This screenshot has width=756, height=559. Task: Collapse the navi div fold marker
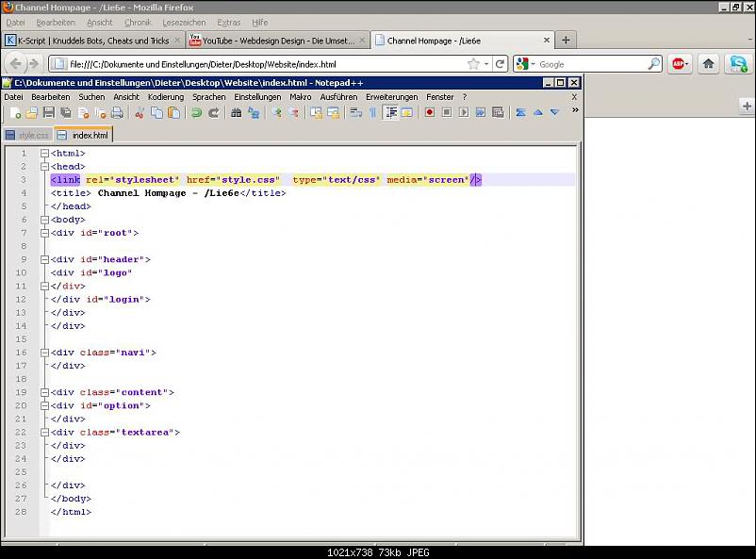[x=45, y=353]
